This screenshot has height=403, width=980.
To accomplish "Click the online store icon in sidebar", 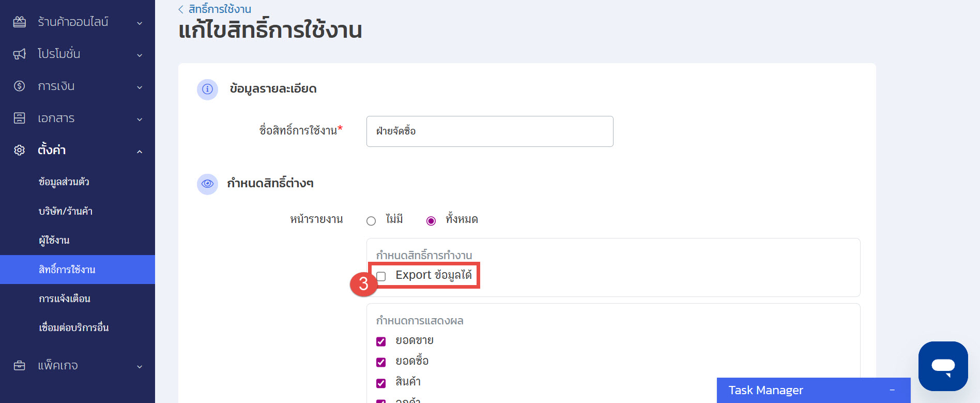I will click(19, 22).
